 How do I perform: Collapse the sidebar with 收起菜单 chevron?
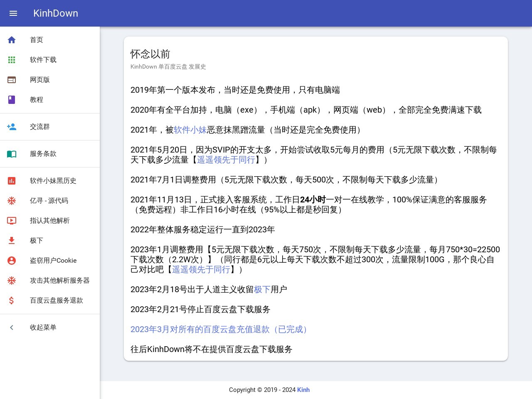tap(12, 328)
